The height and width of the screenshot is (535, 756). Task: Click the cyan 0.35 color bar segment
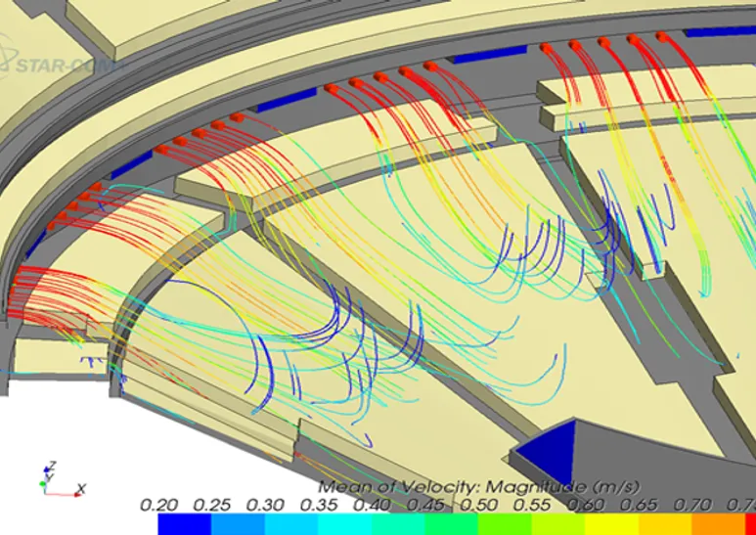[x=345, y=524]
